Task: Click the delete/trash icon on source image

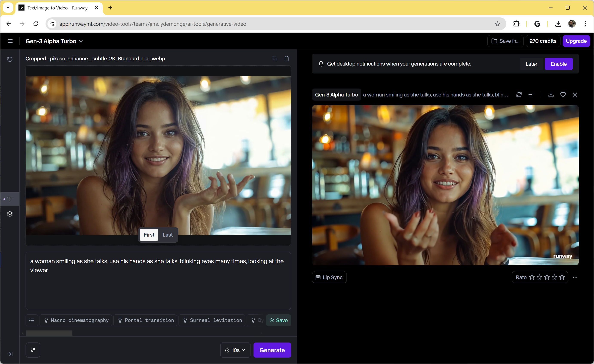Action: click(x=286, y=58)
